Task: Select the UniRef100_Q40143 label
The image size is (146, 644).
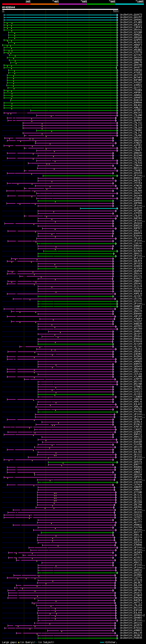Action: pyautogui.click(x=131, y=58)
